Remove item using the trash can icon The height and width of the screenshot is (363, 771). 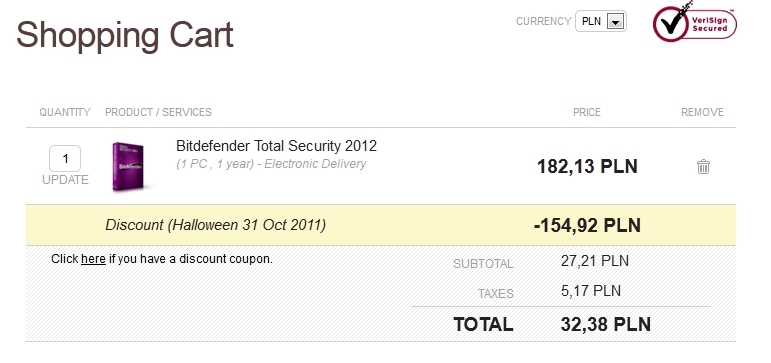coord(703,167)
